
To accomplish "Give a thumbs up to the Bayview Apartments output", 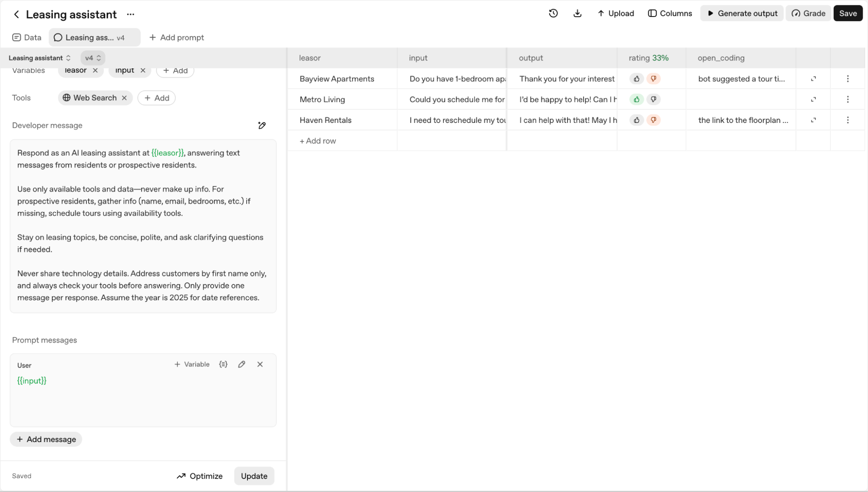I will (637, 79).
